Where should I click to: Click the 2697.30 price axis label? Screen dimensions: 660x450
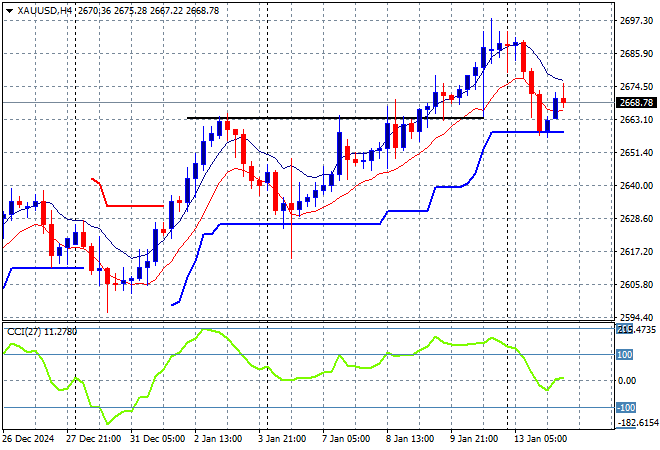[x=636, y=21]
